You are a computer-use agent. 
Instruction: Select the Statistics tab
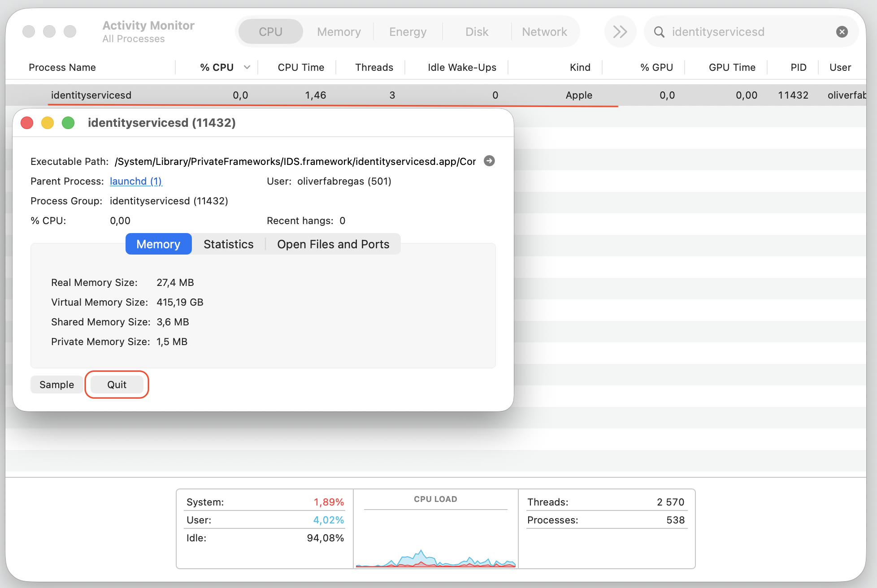(229, 244)
